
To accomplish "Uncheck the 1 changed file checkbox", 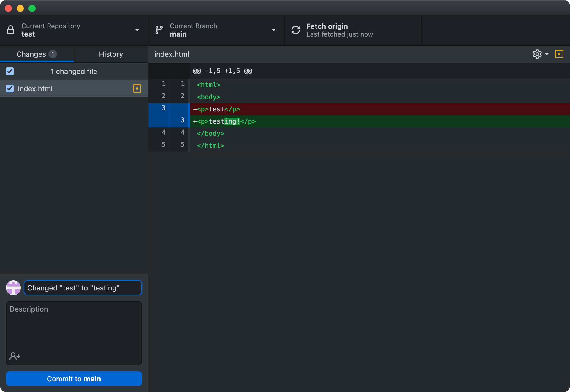I will 10,71.
